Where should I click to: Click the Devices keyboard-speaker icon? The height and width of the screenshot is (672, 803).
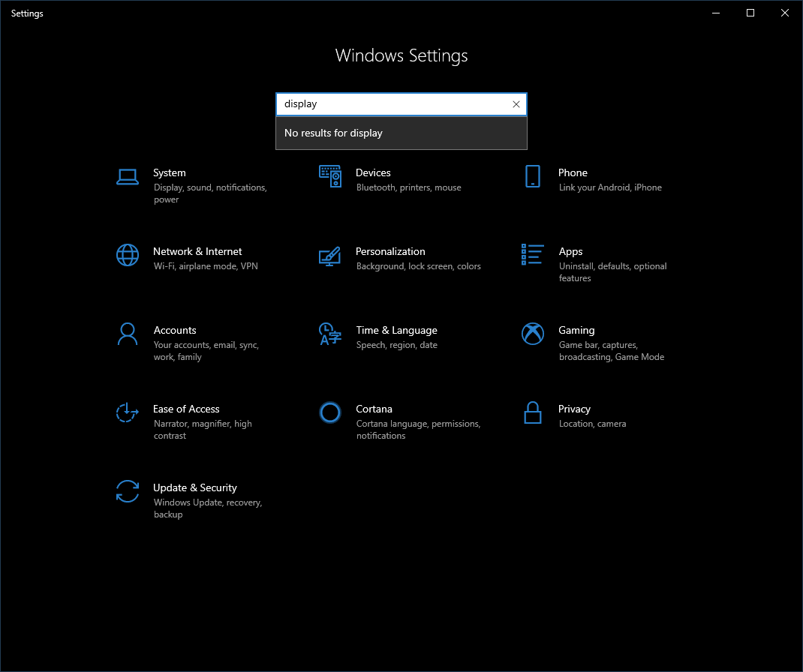(x=329, y=176)
